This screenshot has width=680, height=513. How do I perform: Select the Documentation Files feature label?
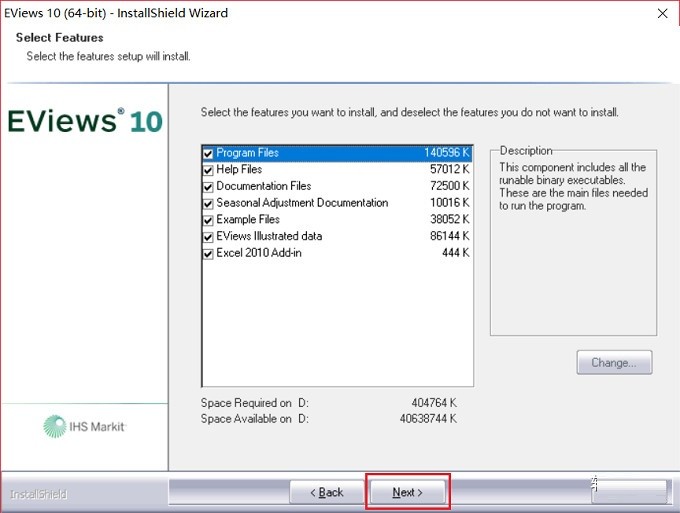264,186
